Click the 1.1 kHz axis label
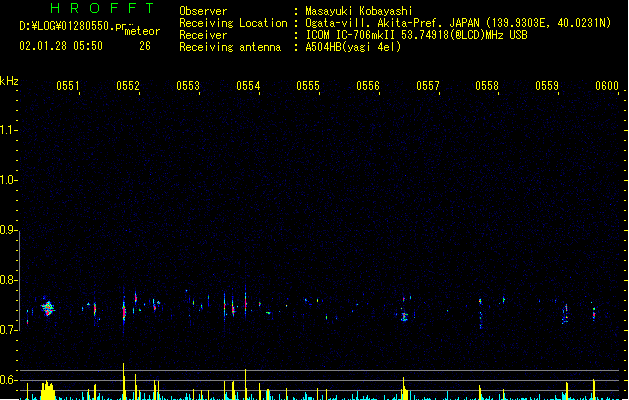This screenshot has height=400, width=629. 7,130
